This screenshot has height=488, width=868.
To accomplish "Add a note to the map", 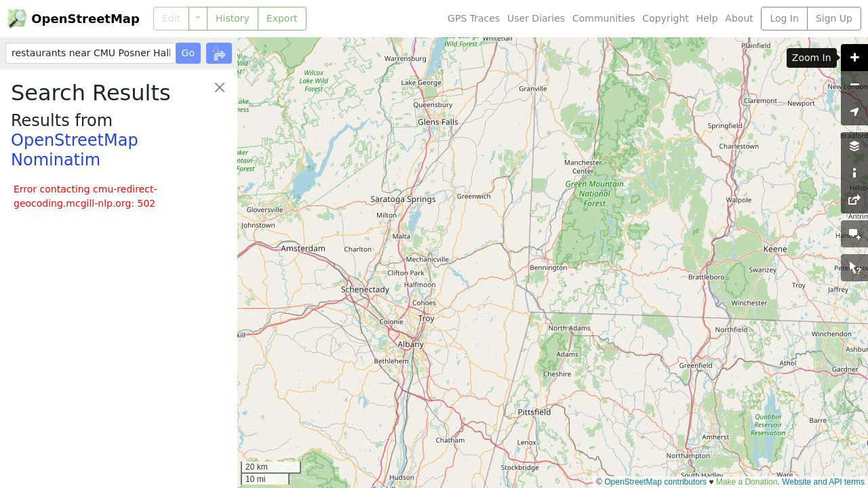I will click(854, 235).
